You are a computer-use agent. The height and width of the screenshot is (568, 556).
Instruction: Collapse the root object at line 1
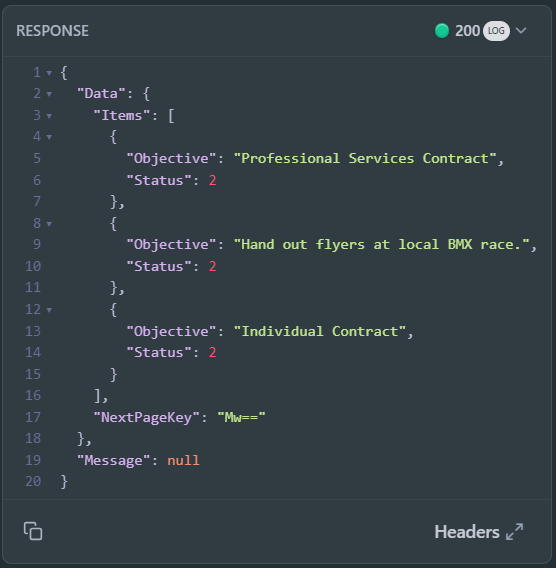click(x=49, y=73)
